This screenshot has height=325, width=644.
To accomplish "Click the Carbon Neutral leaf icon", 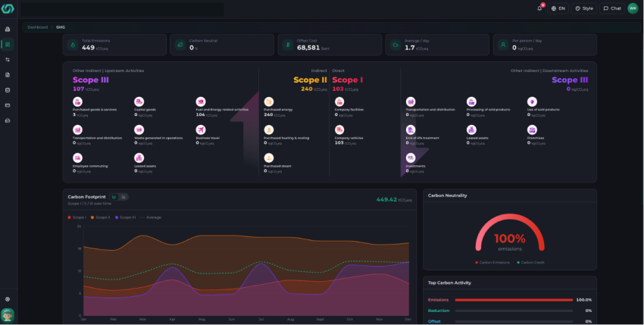I will click(180, 45).
